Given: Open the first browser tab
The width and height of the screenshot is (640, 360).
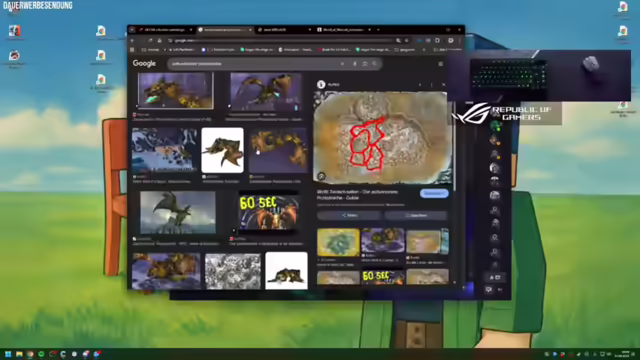Looking at the screenshot, I should click(x=165, y=30).
